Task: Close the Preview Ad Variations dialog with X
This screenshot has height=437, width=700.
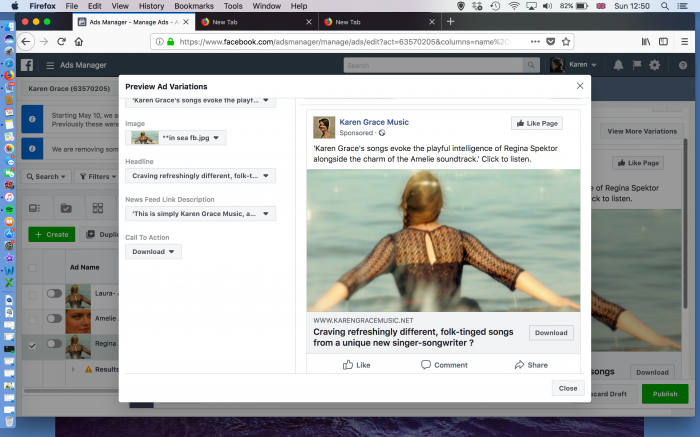Action: (x=580, y=86)
